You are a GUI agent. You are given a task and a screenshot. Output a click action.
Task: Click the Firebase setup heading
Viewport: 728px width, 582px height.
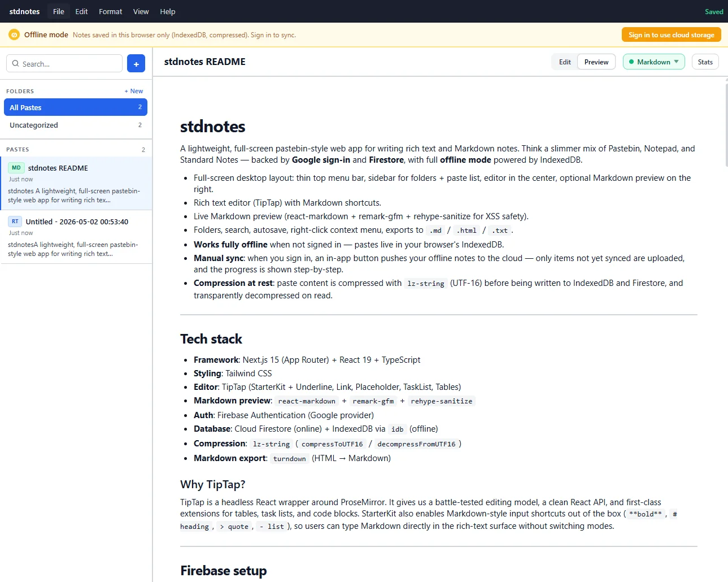[224, 571]
